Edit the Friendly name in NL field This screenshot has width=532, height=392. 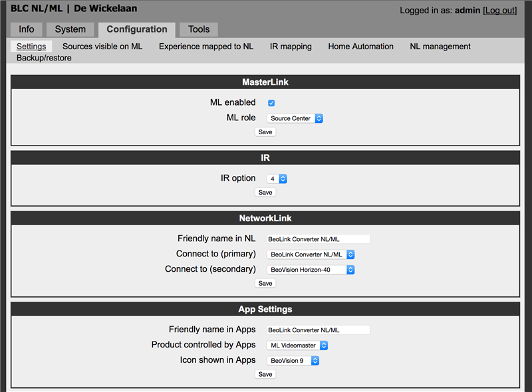tap(319, 239)
